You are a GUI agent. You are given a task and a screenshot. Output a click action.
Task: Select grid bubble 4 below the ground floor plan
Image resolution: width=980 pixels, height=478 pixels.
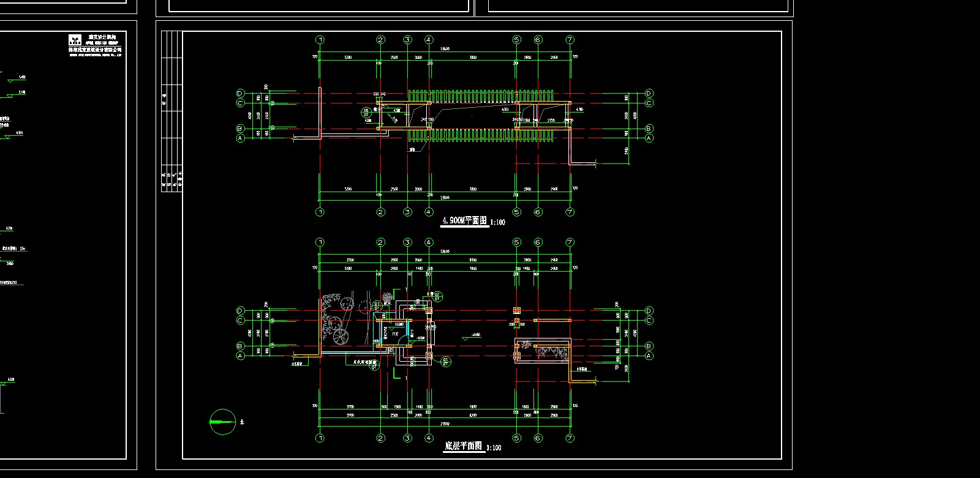[x=429, y=438]
